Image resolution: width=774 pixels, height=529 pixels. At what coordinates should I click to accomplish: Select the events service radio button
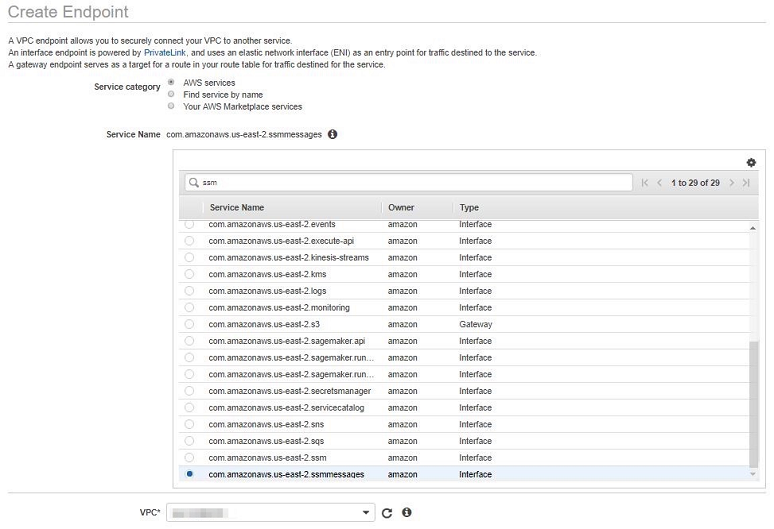pyautogui.click(x=189, y=225)
